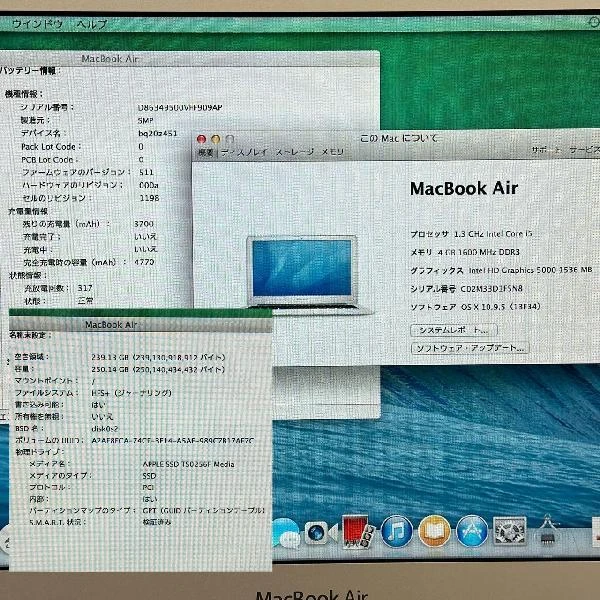Screen dimensions: 600x600
Task: Open Messages from the Dock
Action: pos(285,533)
